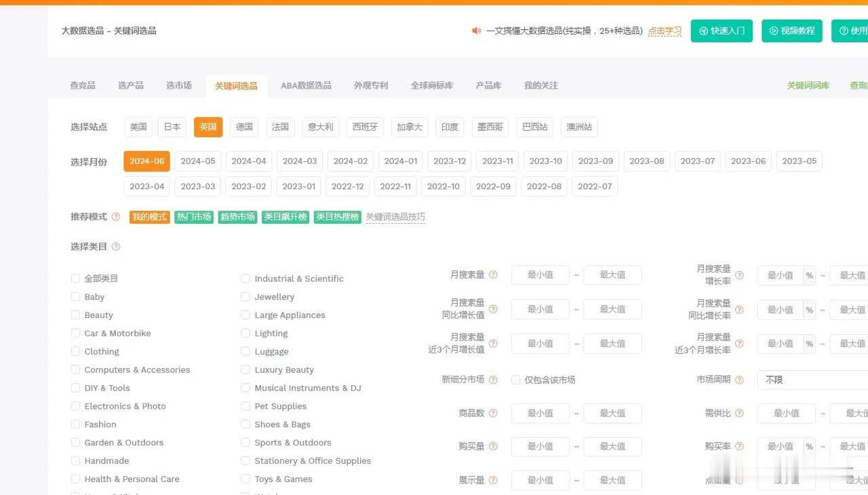Choose month 2022-07

(x=595, y=186)
